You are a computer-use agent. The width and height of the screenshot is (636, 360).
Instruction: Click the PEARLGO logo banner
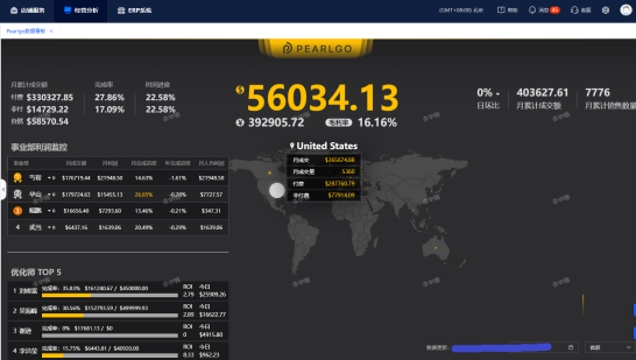click(x=316, y=48)
